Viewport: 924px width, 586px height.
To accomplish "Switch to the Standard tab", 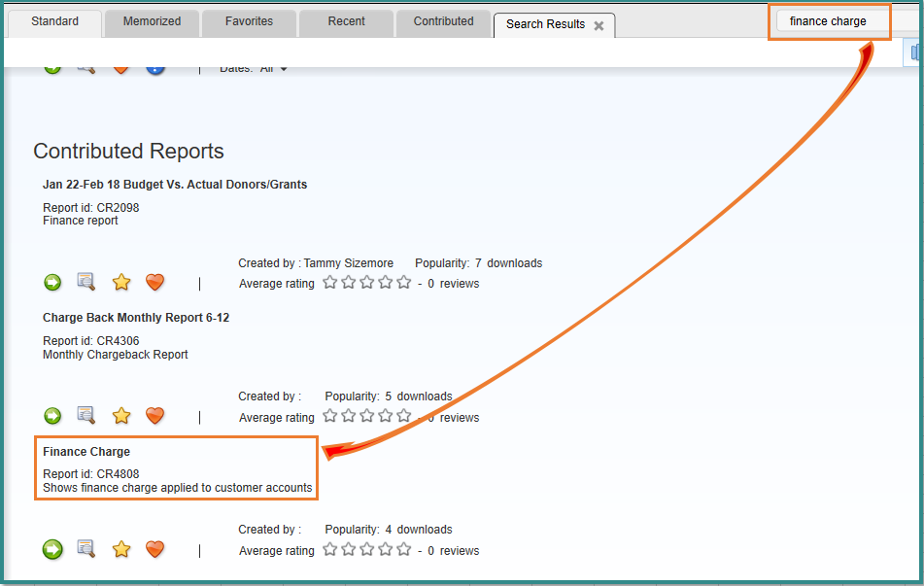I will pyautogui.click(x=54, y=21).
